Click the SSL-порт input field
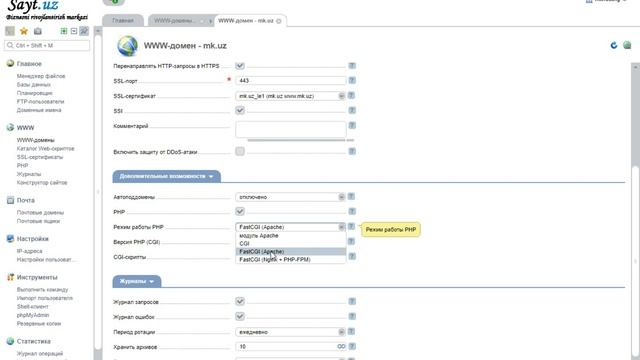The width and height of the screenshot is (640, 360). point(290,81)
